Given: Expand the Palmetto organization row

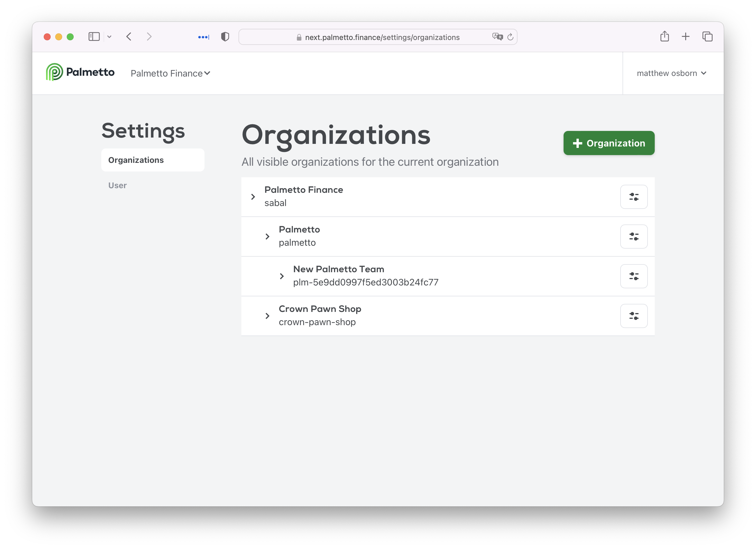Looking at the screenshot, I should pos(267,236).
